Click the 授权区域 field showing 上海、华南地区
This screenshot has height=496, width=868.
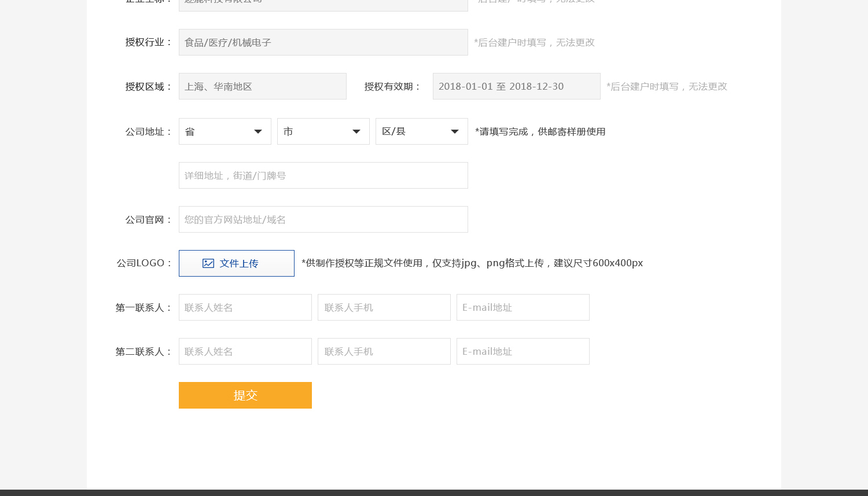(x=262, y=86)
